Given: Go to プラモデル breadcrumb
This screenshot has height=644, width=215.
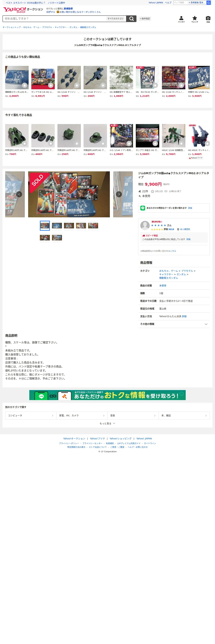Looking at the screenshot, I should [x=47, y=27].
